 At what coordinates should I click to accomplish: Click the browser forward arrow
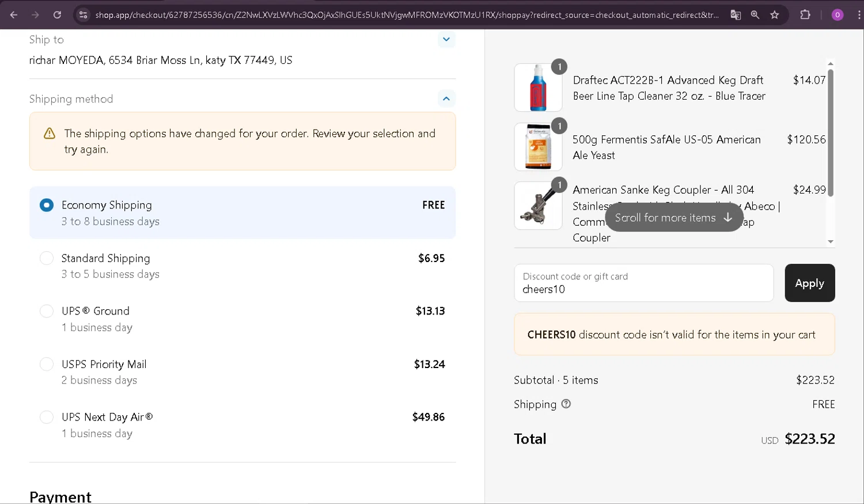point(35,15)
